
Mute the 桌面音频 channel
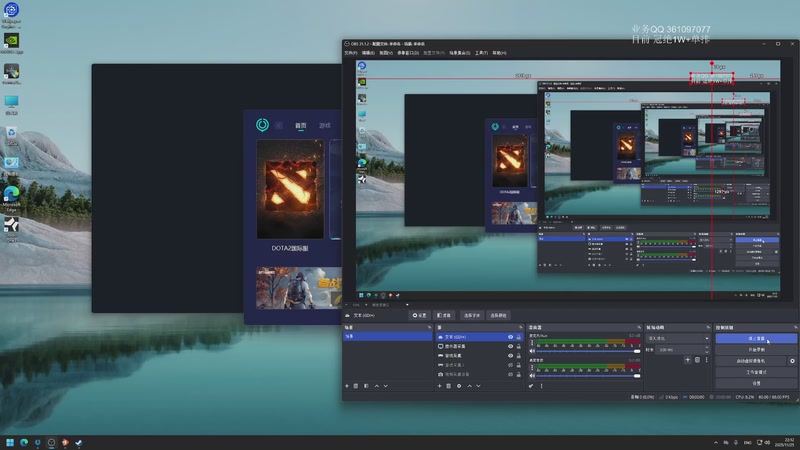(532, 376)
